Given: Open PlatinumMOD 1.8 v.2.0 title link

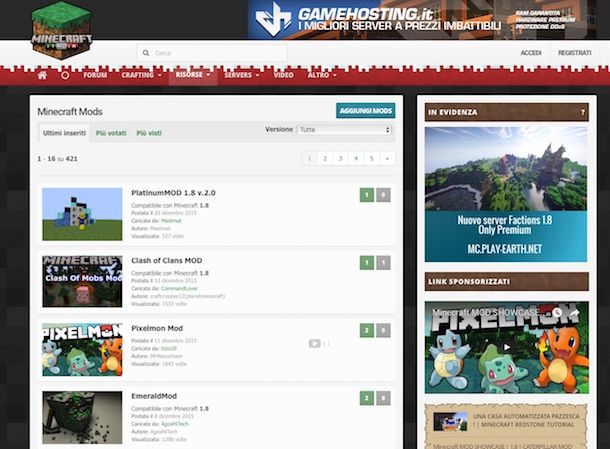Looking at the screenshot, I should [173, 193].
